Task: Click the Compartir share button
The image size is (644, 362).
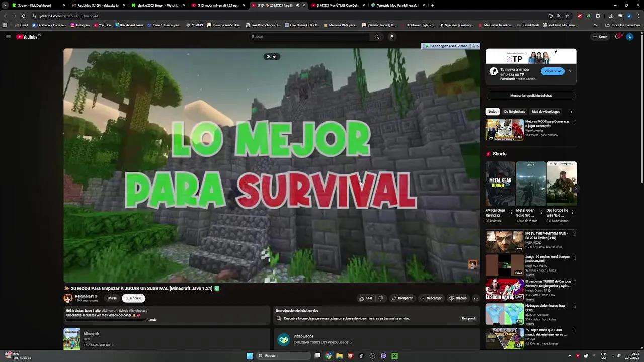Action: [402, 298]
